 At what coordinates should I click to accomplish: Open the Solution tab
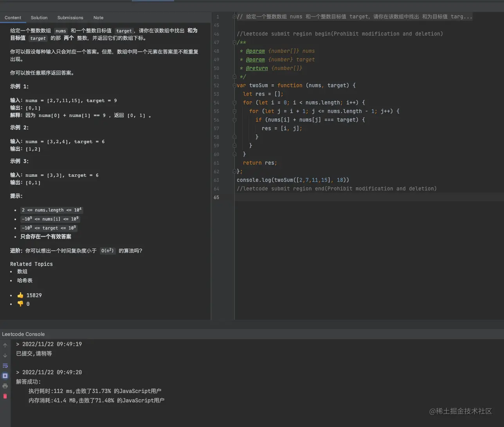39,18
